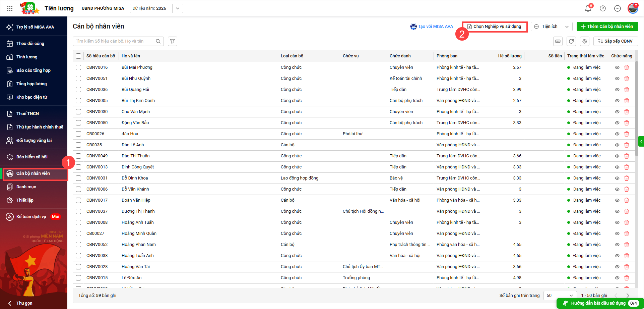The image size is (644, 309).
Task: Open Kế toán dịch vụ menu
Action: click(x=34, y=217)
